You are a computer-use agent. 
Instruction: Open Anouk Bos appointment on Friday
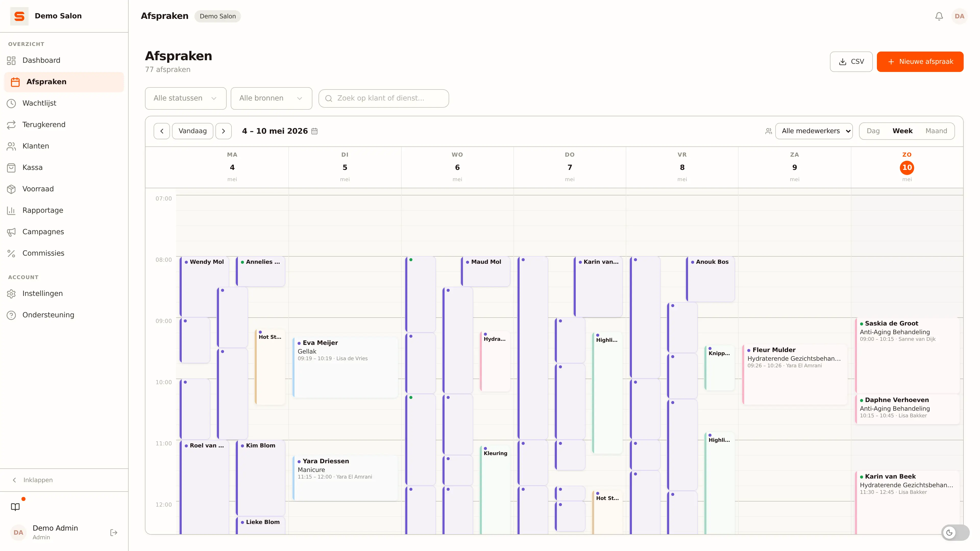click(710, 279)
